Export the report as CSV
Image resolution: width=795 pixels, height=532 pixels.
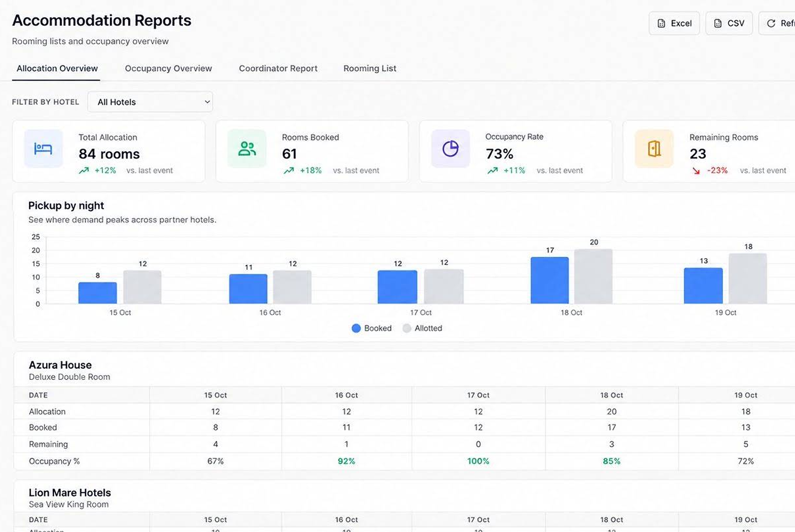[x=729, y=23]
